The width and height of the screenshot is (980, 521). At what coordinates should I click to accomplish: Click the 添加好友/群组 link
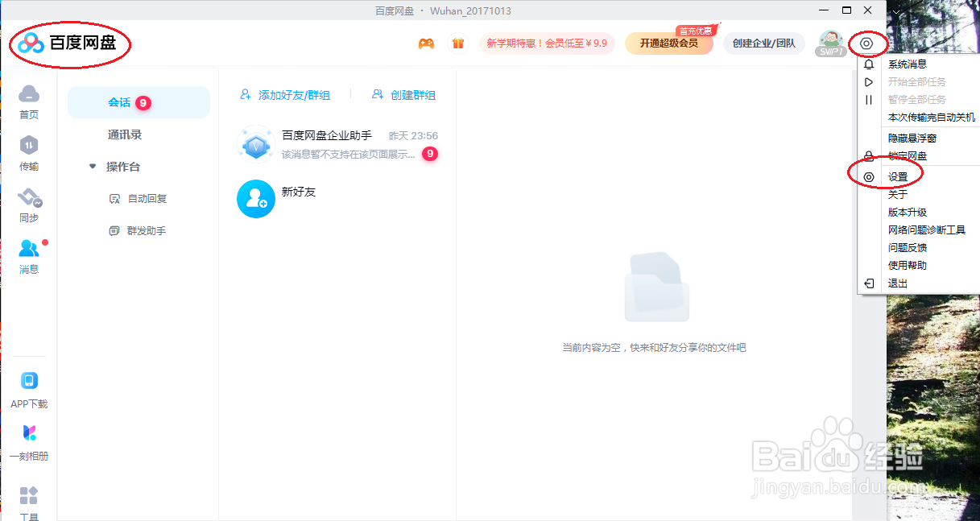294,95
